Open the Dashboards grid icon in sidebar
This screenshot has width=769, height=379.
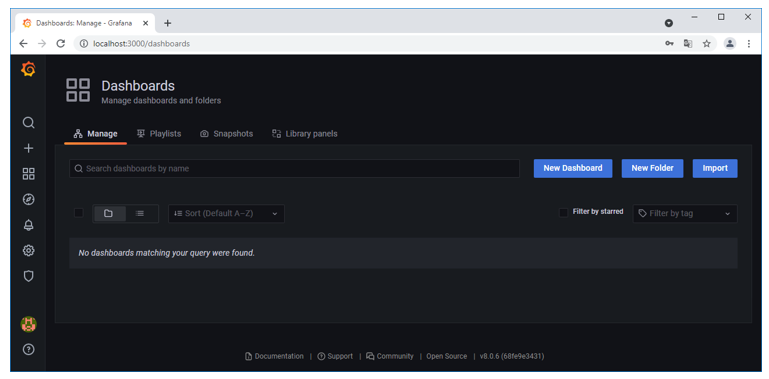point(28,174)
